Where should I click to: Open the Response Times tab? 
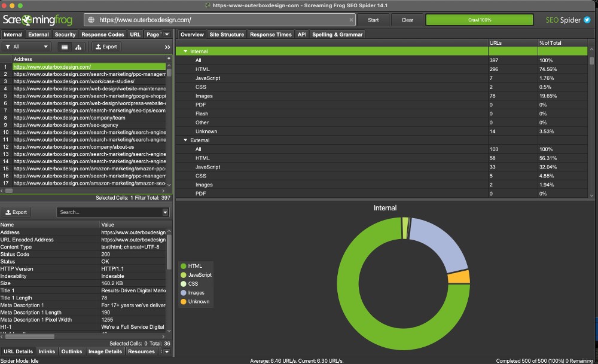271,34
